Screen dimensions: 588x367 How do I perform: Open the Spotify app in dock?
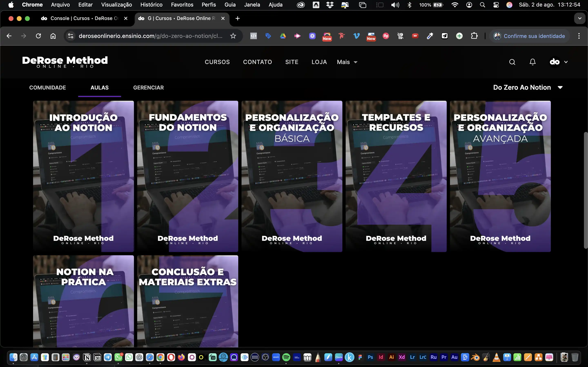click(286, 357)
